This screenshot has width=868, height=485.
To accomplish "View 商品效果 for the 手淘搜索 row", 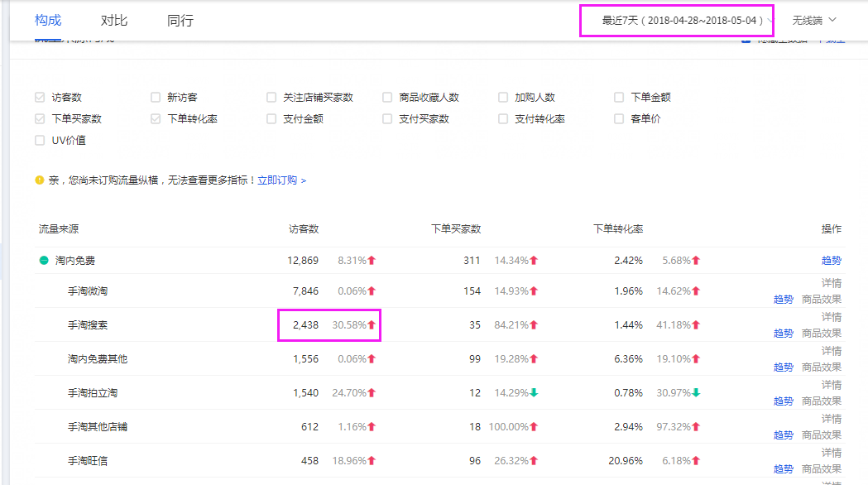I will (821, 334).
